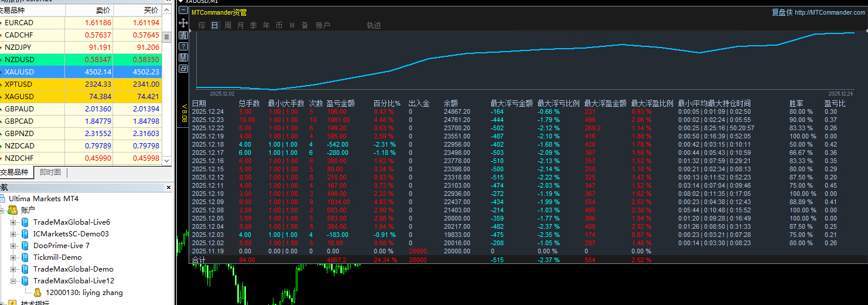Collapse the TradeMaxGlobal-Live12 account node
868x305 pixels.
(13, 281)
